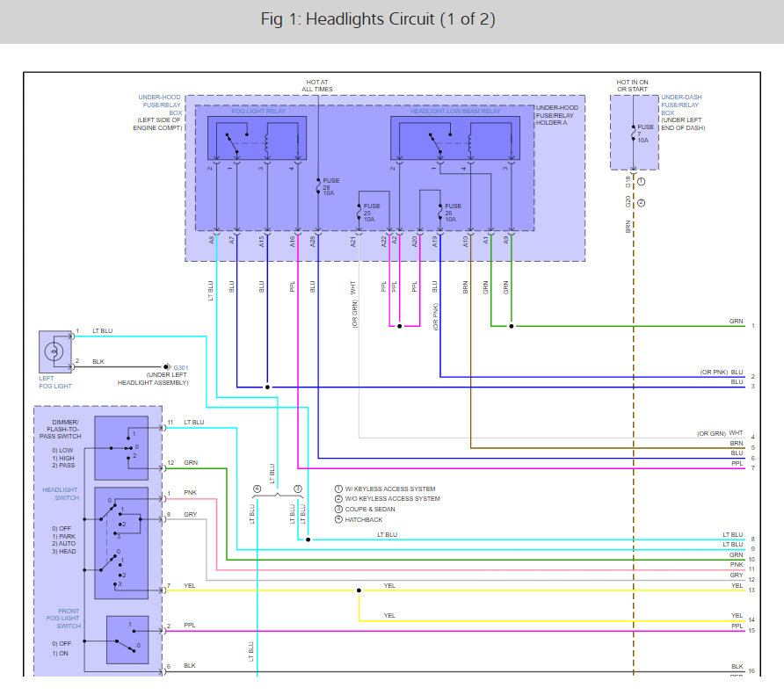Click the 'PNK' wire label at switch pin 1
Screen dimensions: 784x695
tap(190, 493)
